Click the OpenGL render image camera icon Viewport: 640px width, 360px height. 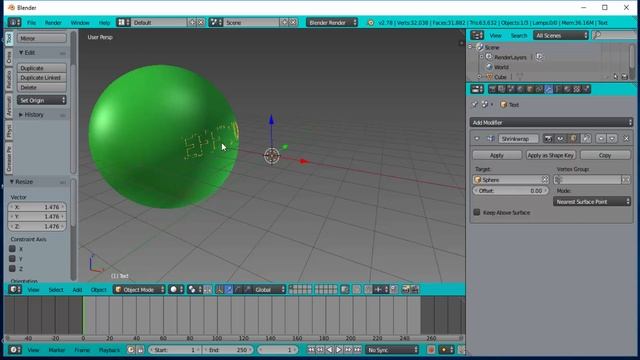tap(406, 289)
